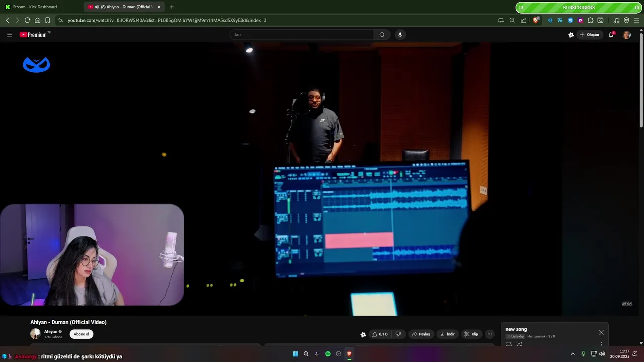644x362 pixels.
Task: Open Windows taskbar search
Action: coord(306,354)
